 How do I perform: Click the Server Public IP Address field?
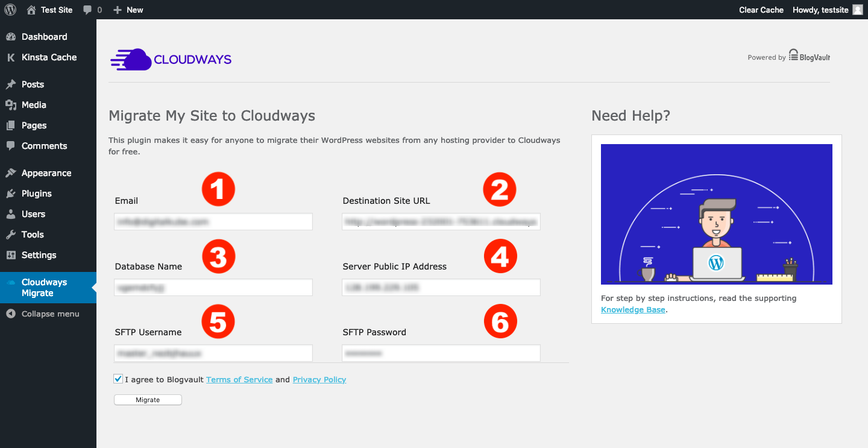441,287
